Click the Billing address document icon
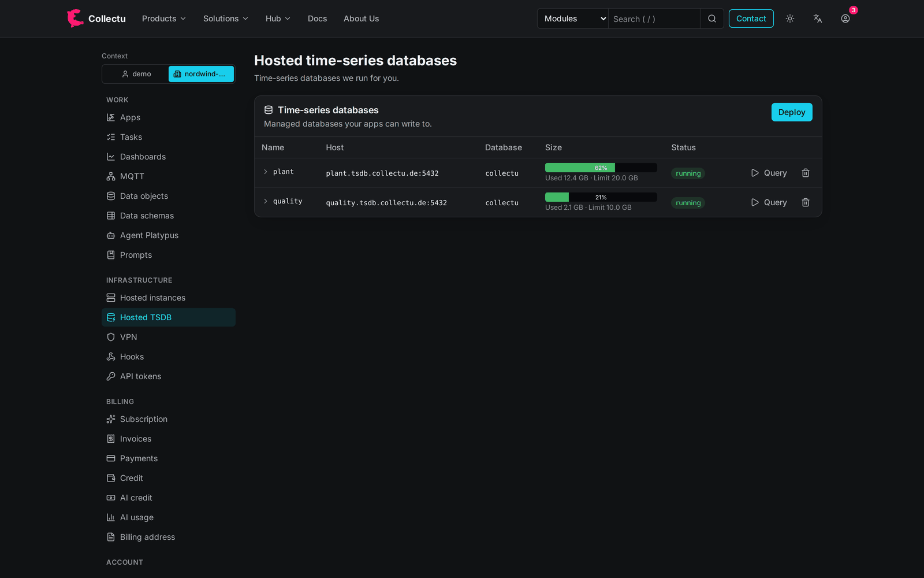 point(111,537)
